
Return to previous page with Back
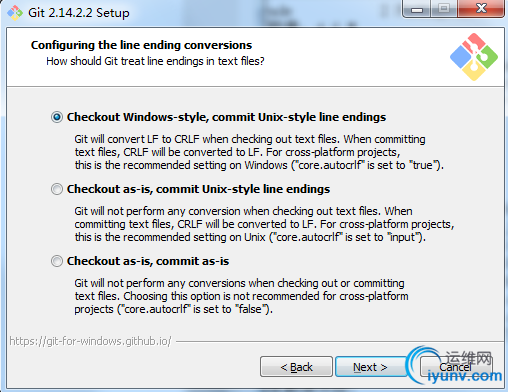click(296, 367)
